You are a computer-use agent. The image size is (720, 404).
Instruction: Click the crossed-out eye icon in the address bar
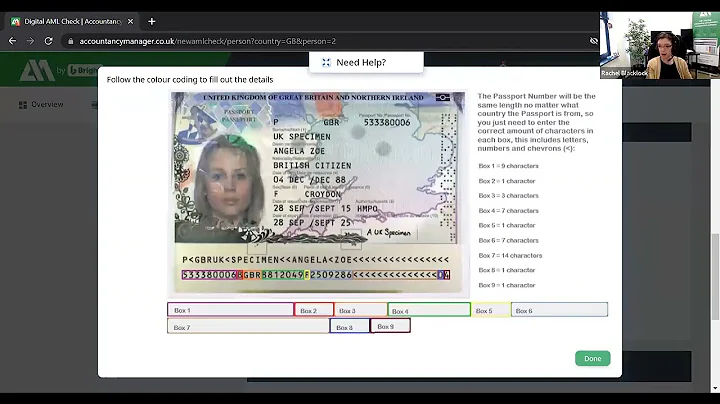[593, 41]
